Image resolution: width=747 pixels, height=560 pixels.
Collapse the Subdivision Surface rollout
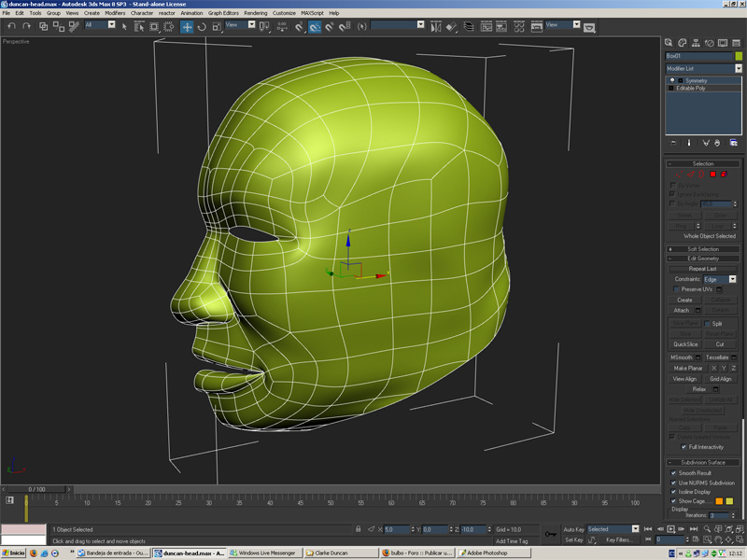703,462
